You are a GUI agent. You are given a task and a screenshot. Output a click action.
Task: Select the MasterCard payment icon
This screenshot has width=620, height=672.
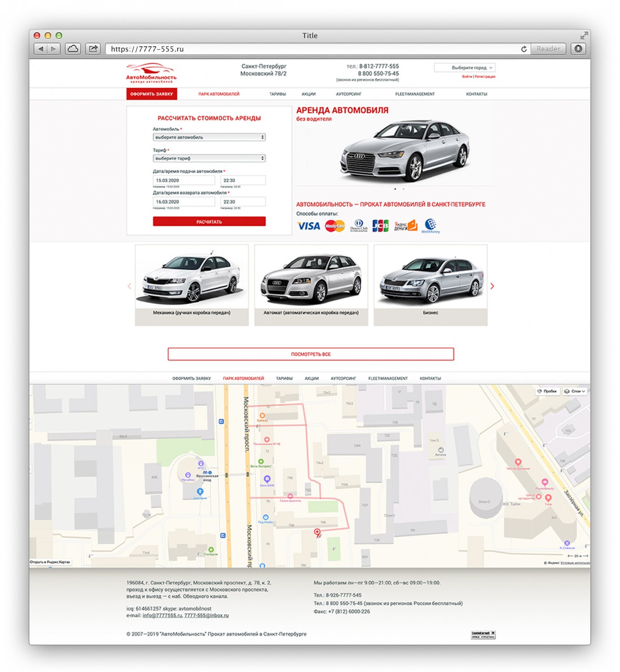335,226
